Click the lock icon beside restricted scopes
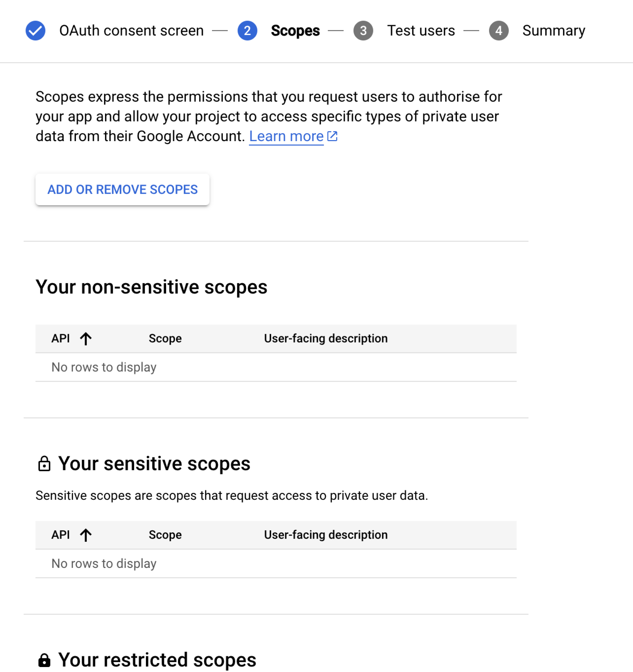The width and height of the screenshot is (633, 672). (44, 660)
